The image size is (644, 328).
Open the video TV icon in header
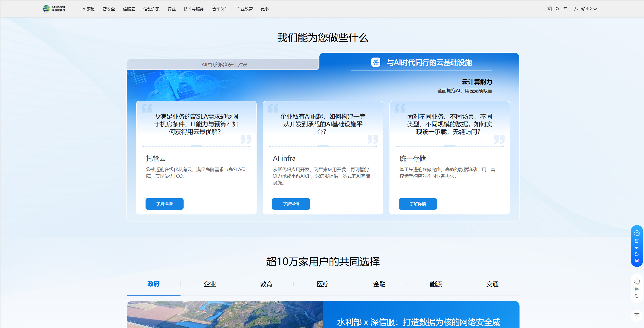pos(549,9)
